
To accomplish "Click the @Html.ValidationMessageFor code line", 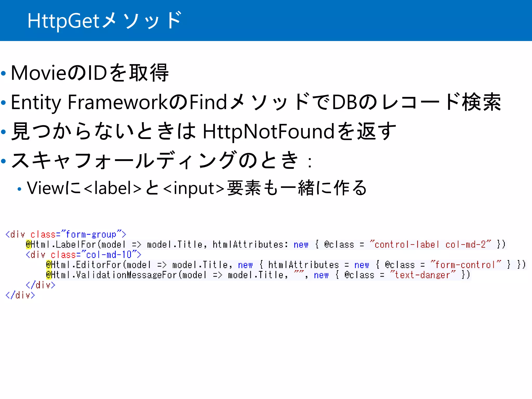I will click(258, 275).
